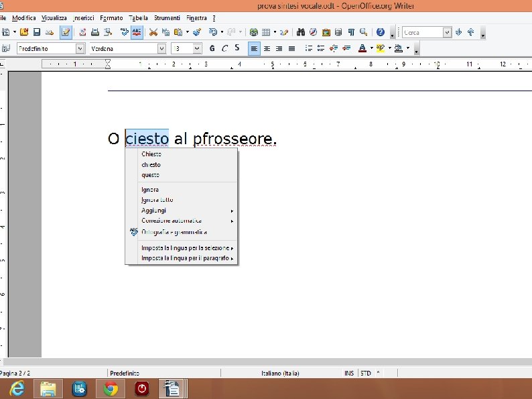
Task: Toggle AutoSpellcheck ABC icon
Action: tap(137, 32)
